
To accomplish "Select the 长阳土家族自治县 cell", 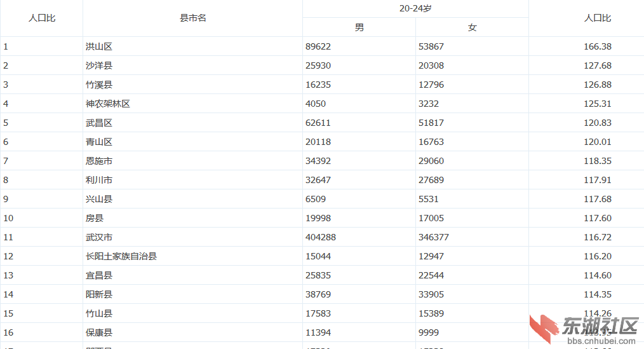I will pyautogui.click(x=192, y=256).
